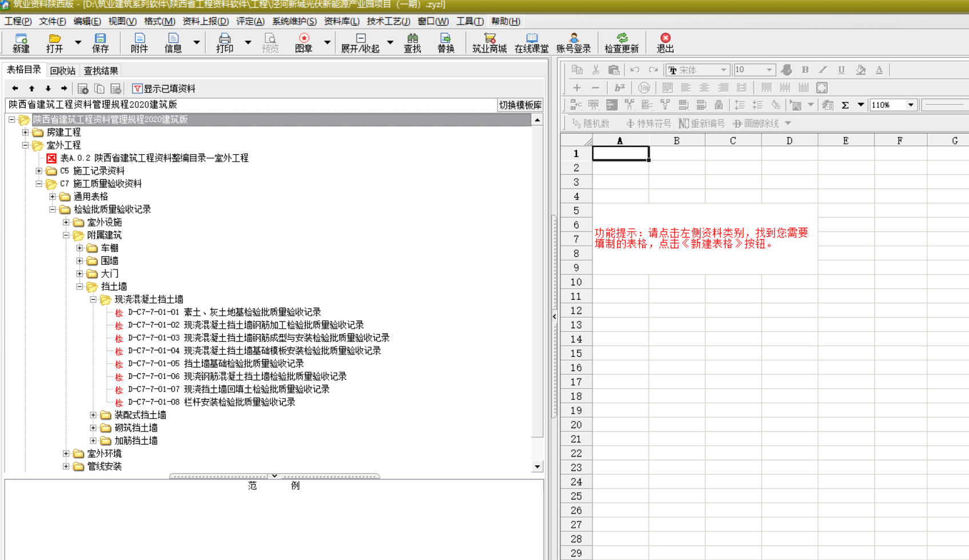Image resolution: width=969 pixels, height=560 pixels.
Task: Select the 围墙 folder in tree
Action: point(110,261)
